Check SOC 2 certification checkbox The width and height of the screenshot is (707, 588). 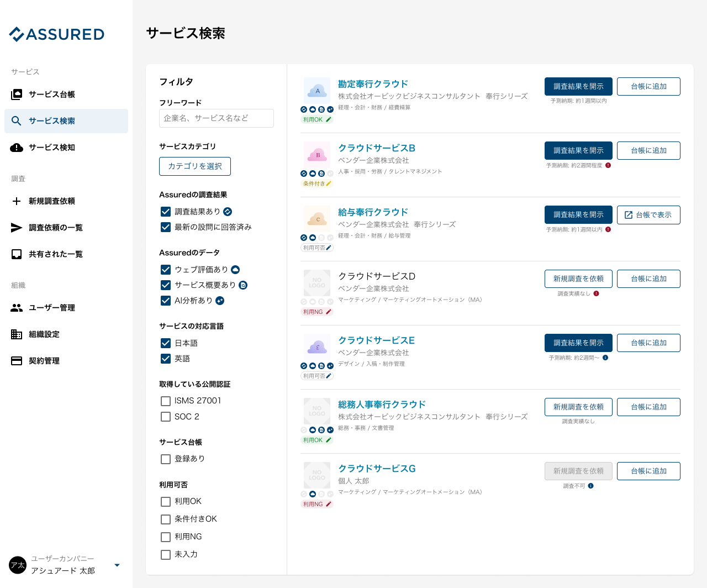(x=166, y=417)
